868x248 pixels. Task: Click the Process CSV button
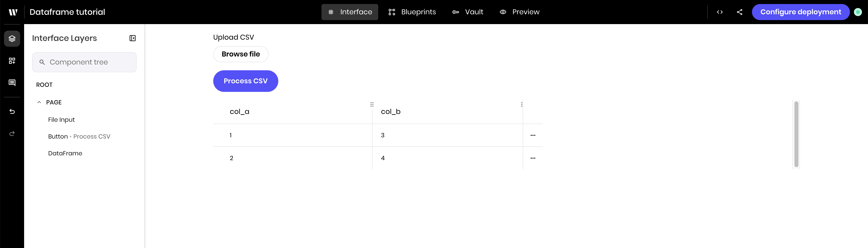click(246, 81)
